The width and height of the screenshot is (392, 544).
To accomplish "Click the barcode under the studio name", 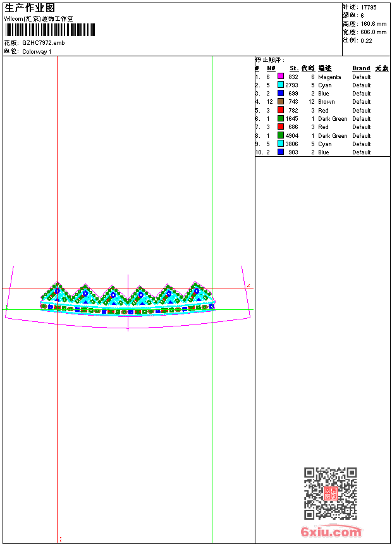I will tap(49, 30).
